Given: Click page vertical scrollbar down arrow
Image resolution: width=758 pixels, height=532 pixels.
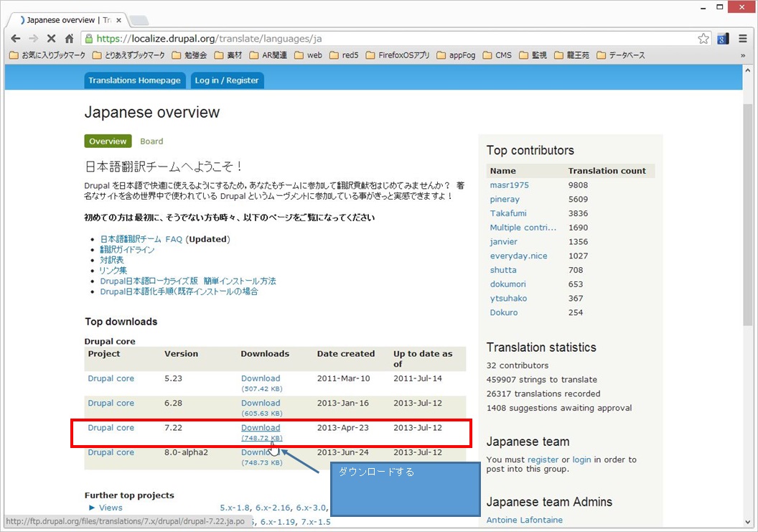Looking at the screenshot, I should click(749, 523).
